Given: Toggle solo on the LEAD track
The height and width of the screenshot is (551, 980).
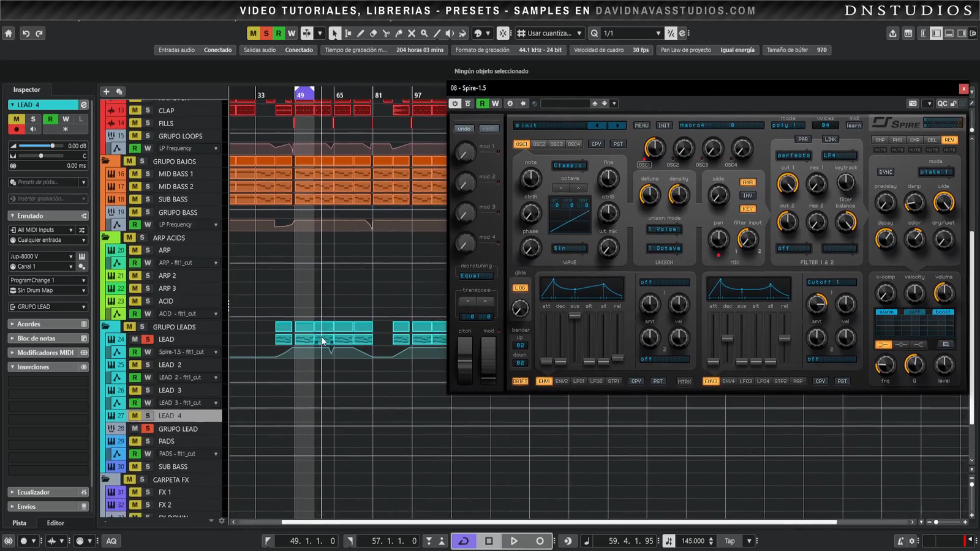Looking at the screenshot, I should point(148,339).
